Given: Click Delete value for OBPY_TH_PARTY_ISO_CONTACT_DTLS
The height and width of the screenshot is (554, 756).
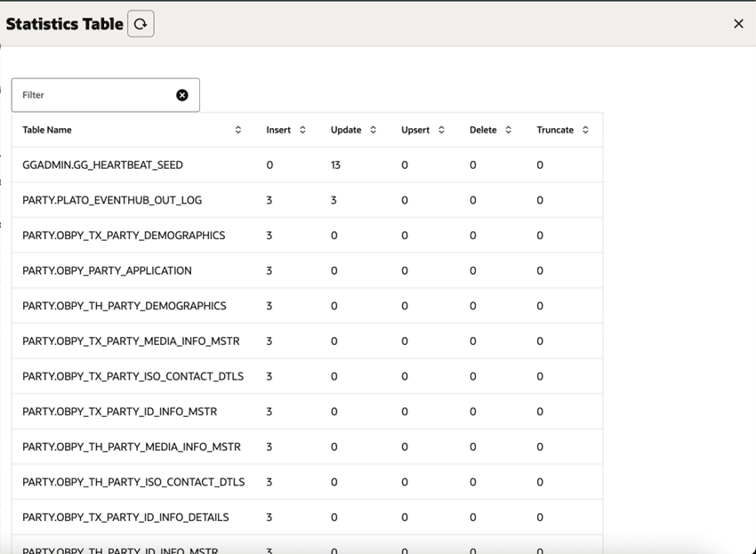Looking at the screenshot, I should point(473,482).
